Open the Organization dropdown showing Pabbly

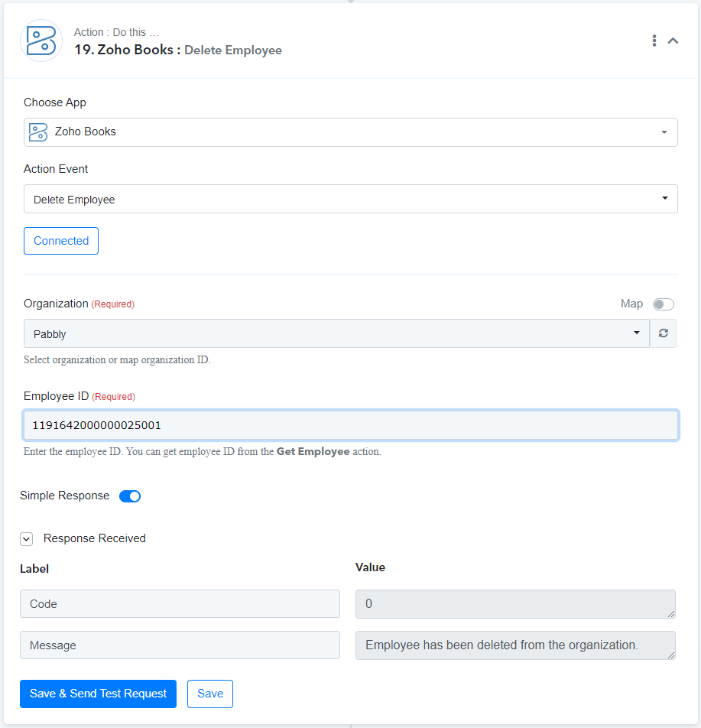pos(336,333)
